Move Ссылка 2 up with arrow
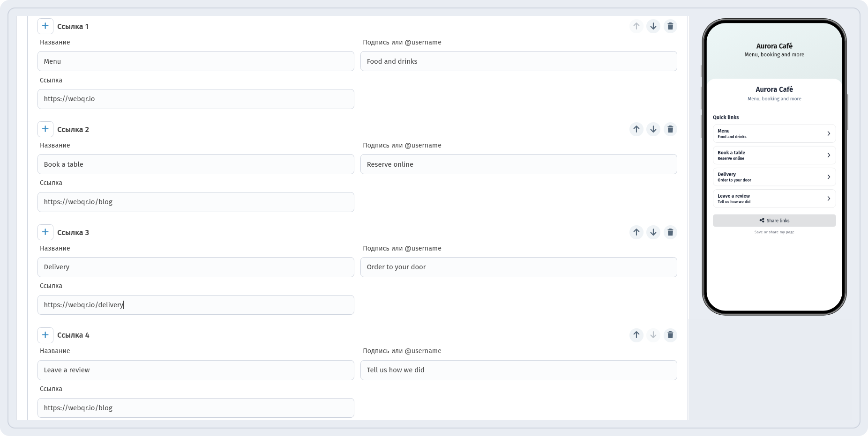This screenshot has width=868, height=436. pos(636,129)
